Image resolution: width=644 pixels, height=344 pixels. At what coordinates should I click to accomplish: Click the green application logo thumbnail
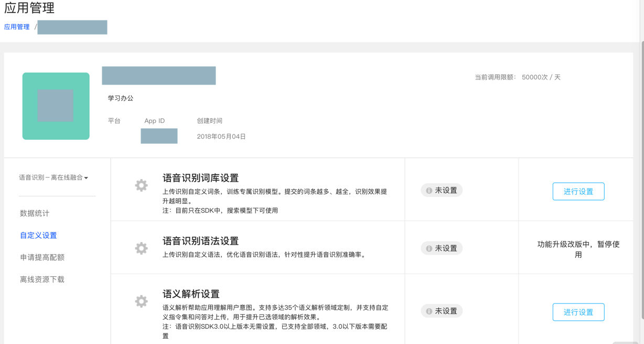[56, 106]
